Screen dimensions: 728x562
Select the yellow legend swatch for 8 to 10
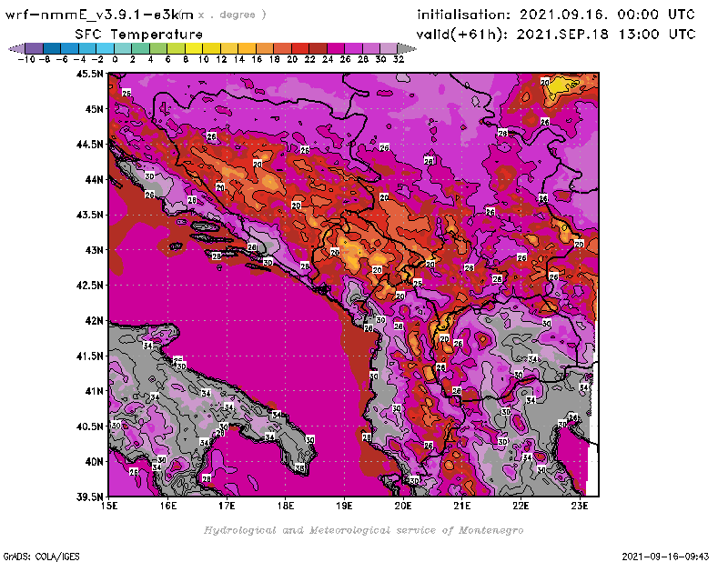[x=194, y=48]
